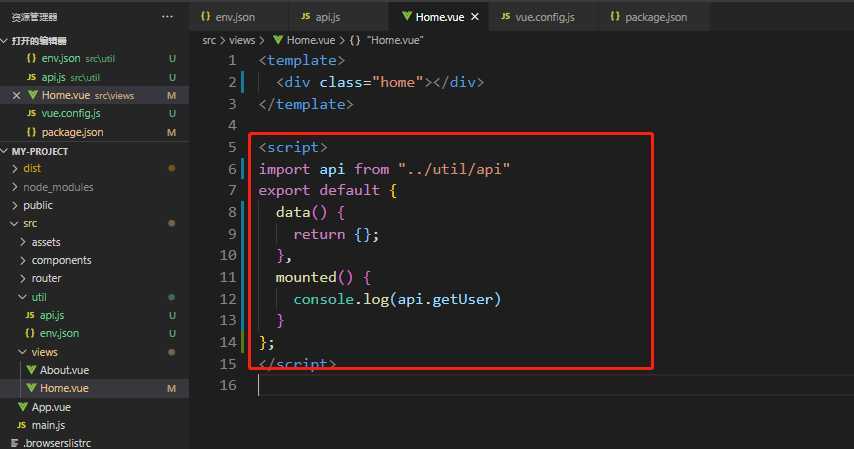The image size is (854, 449).
Task: Open the .browserslistrc file
Action: [x=94, y=443]
